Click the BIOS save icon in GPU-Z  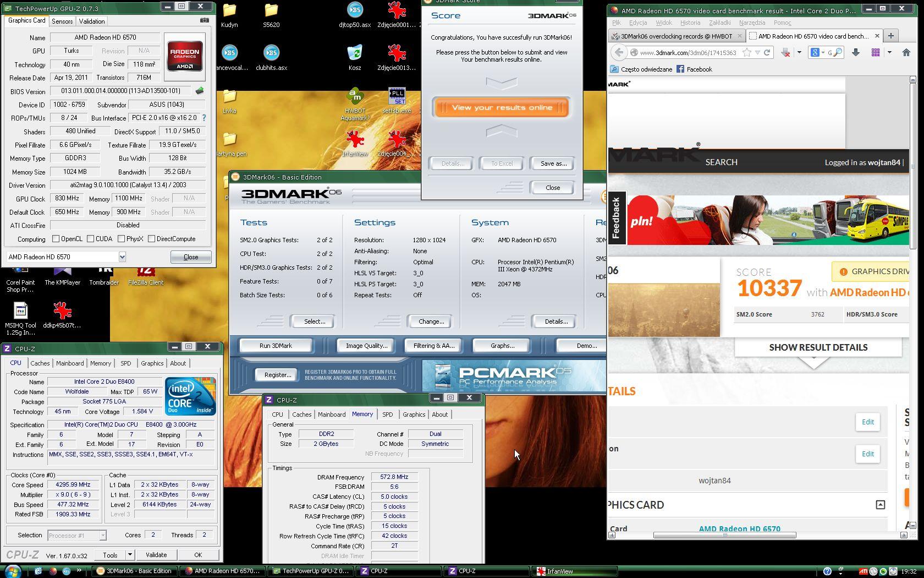tap(199, 91)
